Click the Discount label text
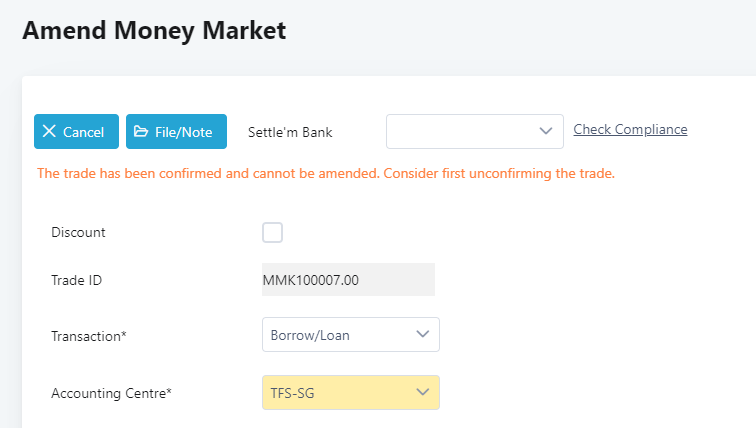This screenshot has height=428, width=756. [x=78, y=232]
